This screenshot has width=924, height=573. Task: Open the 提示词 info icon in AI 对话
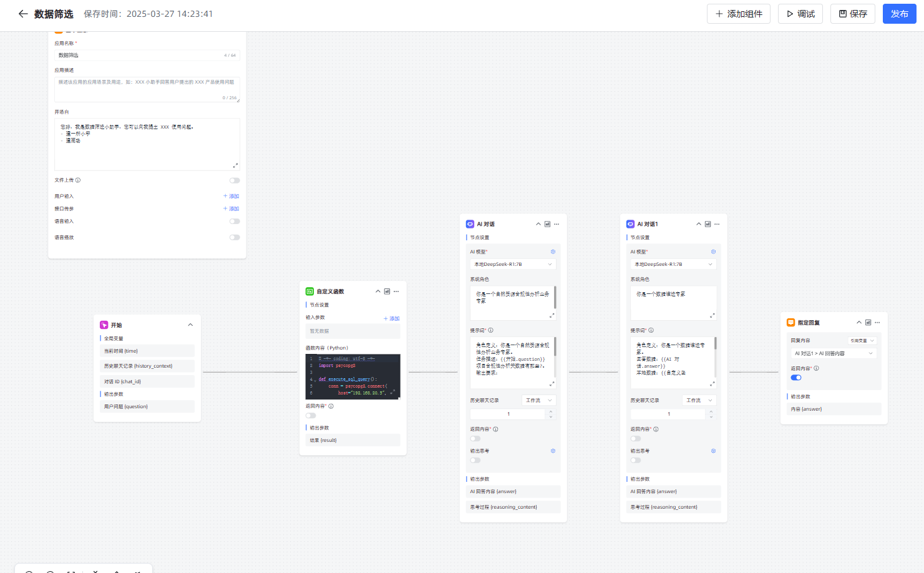pyautogui.click(x=491, y=331)
